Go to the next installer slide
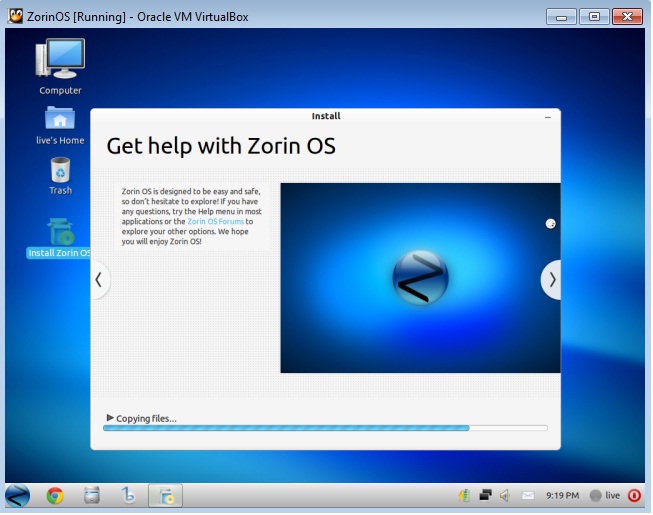Screen dimensions: 653x515 (551, 280)
